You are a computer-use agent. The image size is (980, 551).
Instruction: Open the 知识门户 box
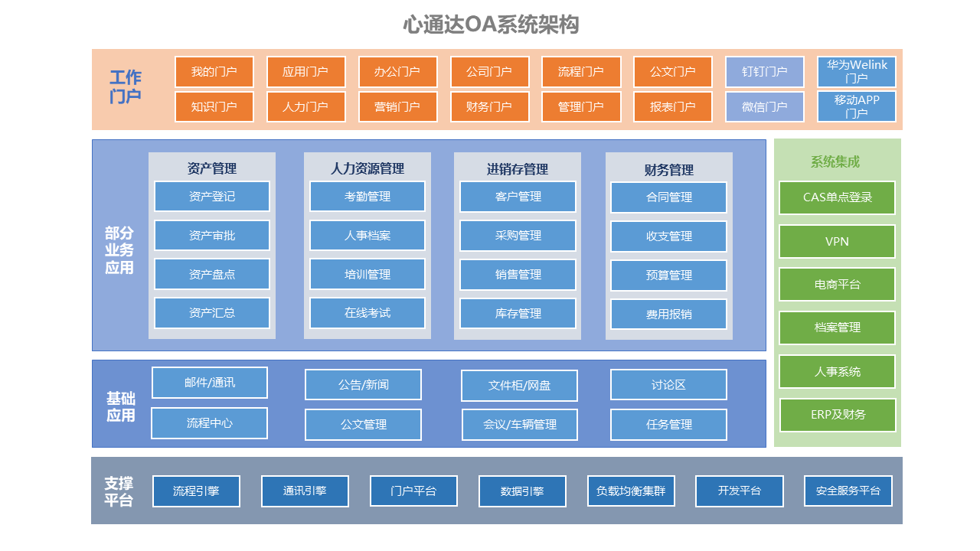tap(214, 107)
